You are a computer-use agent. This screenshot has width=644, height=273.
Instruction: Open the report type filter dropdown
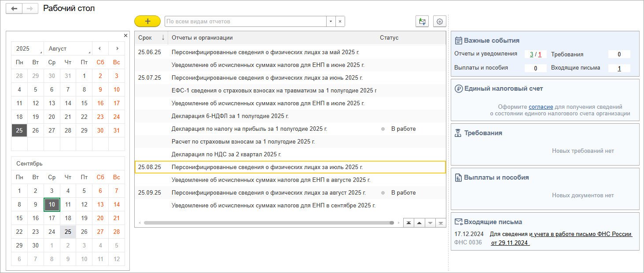[331, 21]
